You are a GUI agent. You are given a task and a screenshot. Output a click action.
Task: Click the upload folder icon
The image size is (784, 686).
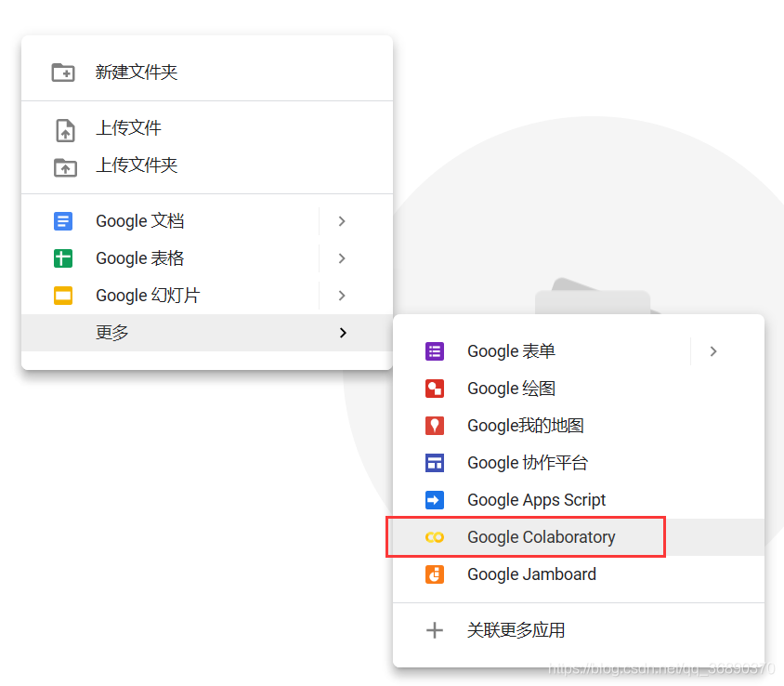click(65, 167)
